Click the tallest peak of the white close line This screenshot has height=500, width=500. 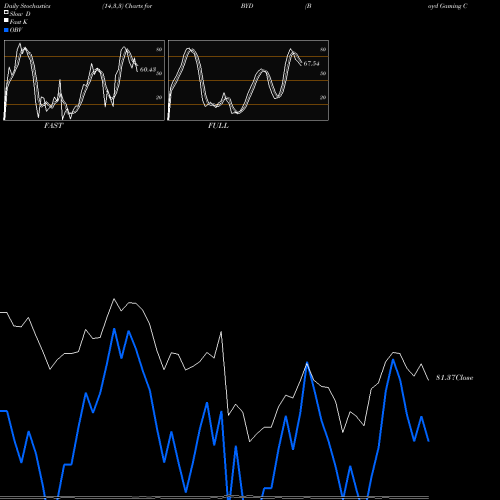point(114,299)
